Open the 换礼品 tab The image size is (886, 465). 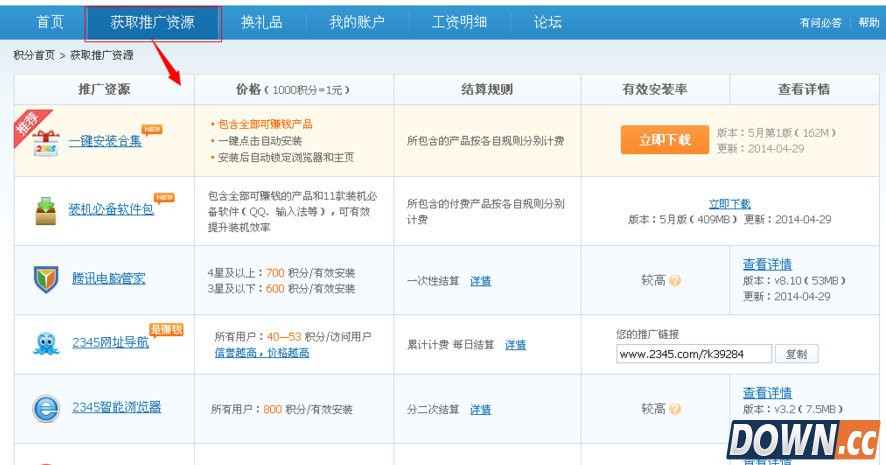[x=261, y=22]
